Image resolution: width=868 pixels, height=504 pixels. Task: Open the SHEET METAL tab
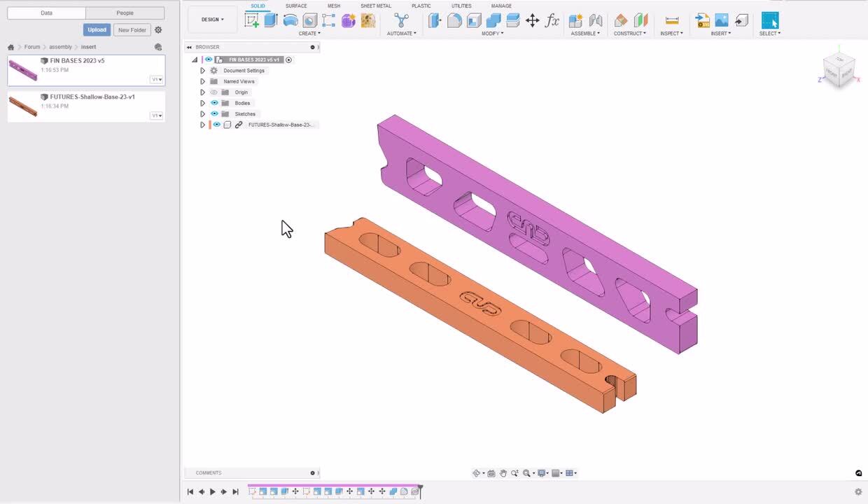click(x=376, y=6)
